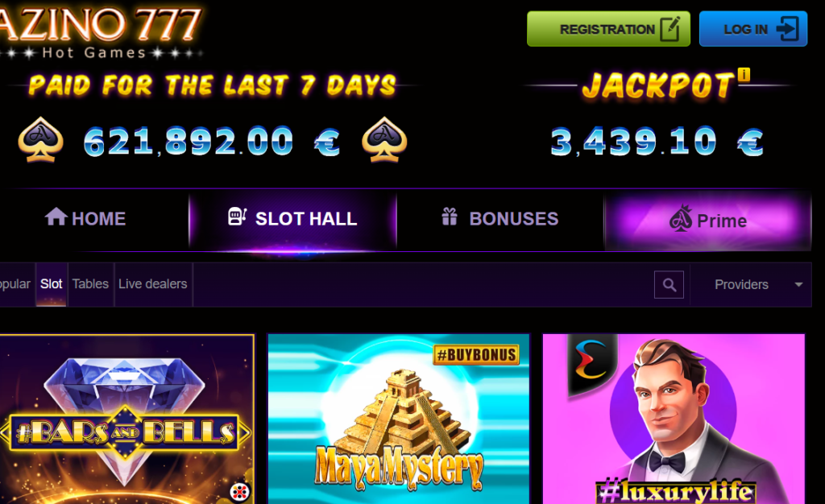Expand the Providers dropdown arrow
This screenshot has width=825, height=504.
(x=798, y=284)
